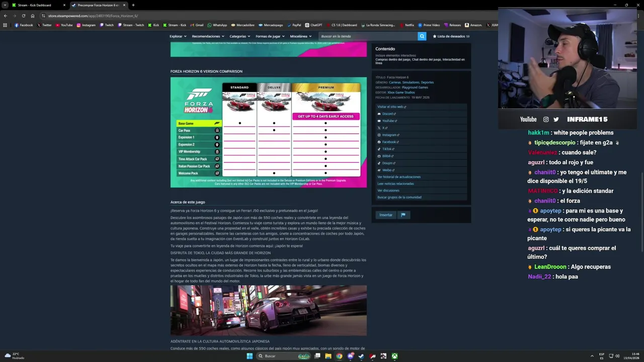644x362 pixels.
Task: Click the Insertar button
Action: coord(386,215)
